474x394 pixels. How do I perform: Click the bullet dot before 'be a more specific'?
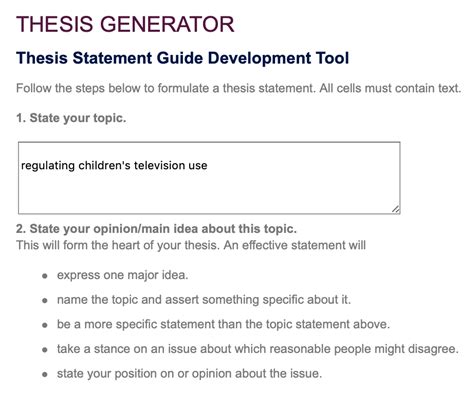click(45, 325)
